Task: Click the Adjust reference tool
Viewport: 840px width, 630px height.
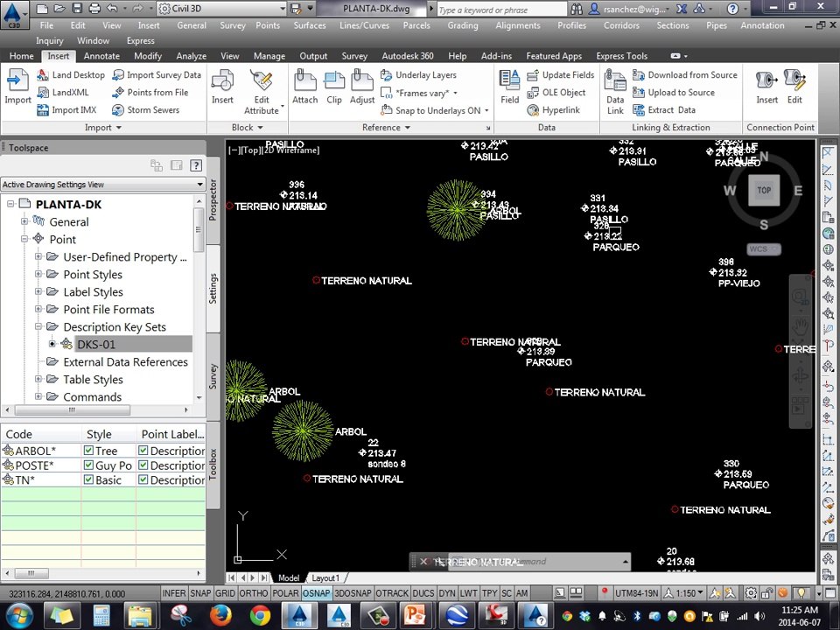Action: [x=362, y=87]
